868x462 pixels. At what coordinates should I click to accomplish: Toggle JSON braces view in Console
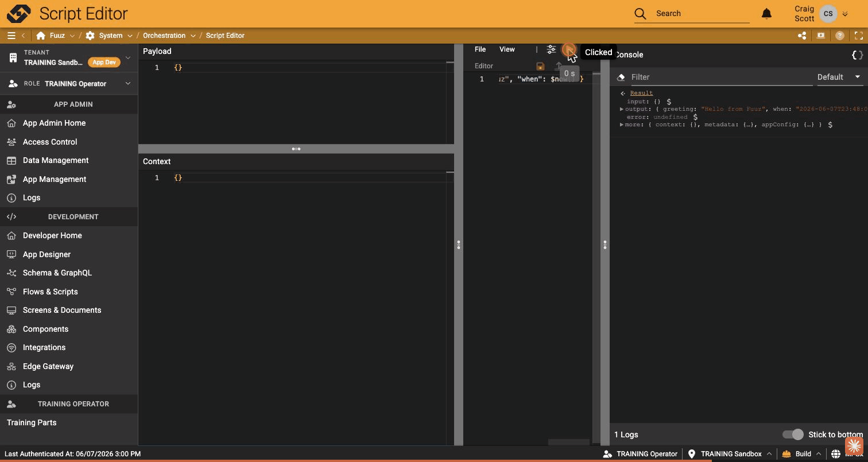(x=857, y=55)
